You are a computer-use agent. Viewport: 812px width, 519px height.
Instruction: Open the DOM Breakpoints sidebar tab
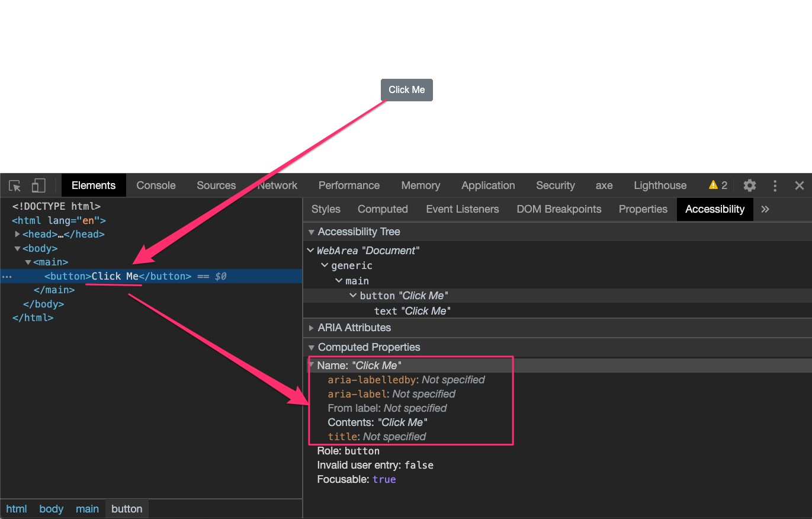tap(559, 209)
